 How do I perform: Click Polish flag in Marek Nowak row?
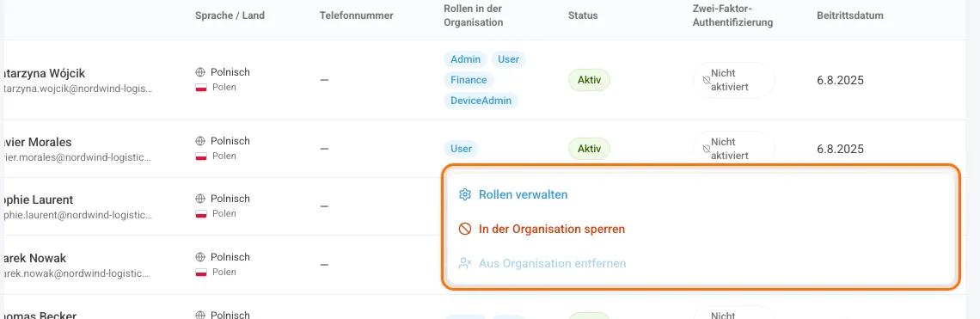(x=200, y=272)
